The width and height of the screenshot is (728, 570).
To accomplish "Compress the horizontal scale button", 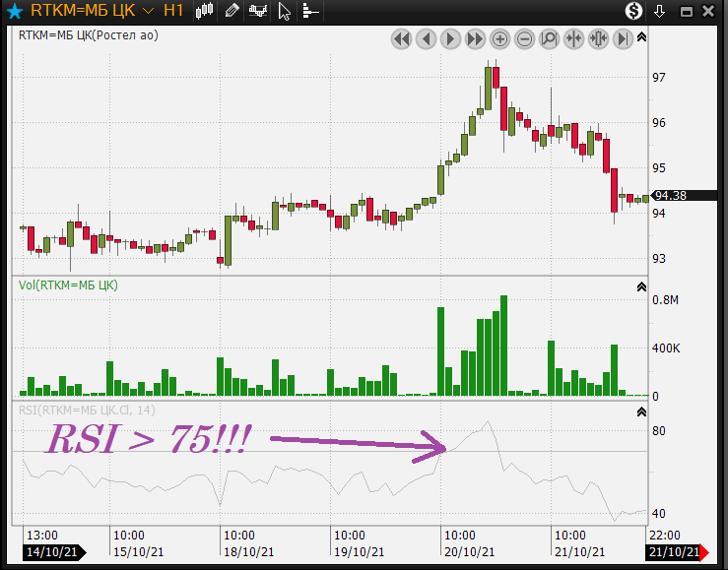I will click(574, 39).
